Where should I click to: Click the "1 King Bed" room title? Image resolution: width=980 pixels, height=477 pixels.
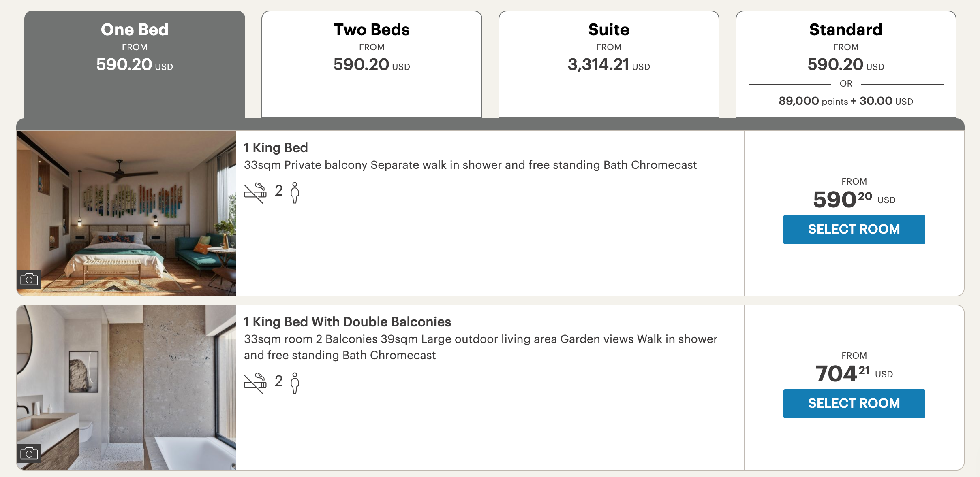click(276, 148)
